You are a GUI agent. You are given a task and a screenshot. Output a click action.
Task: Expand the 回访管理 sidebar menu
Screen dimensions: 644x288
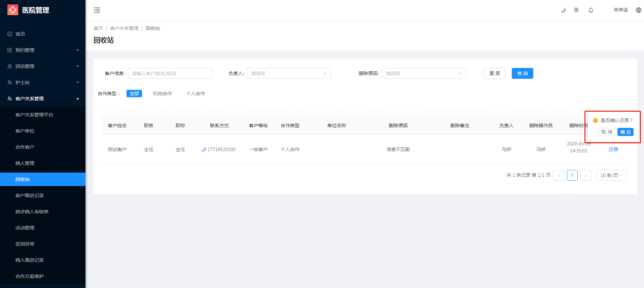43,66
